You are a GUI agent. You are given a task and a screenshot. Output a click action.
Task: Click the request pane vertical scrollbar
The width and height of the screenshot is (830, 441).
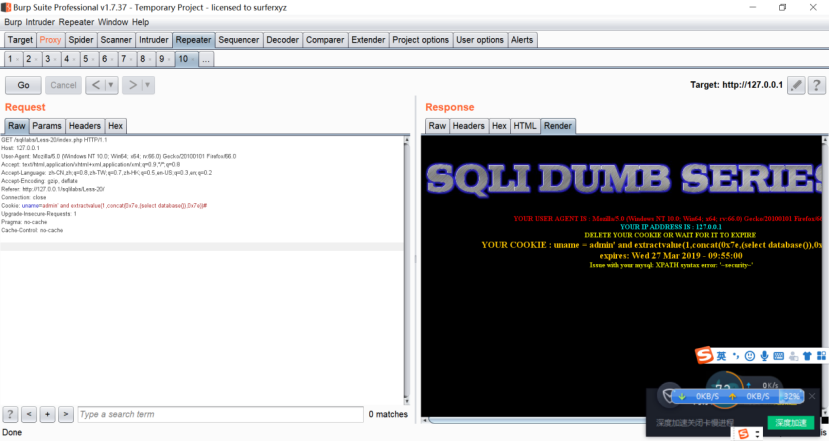pyautogui.click(x=407, y=270)
